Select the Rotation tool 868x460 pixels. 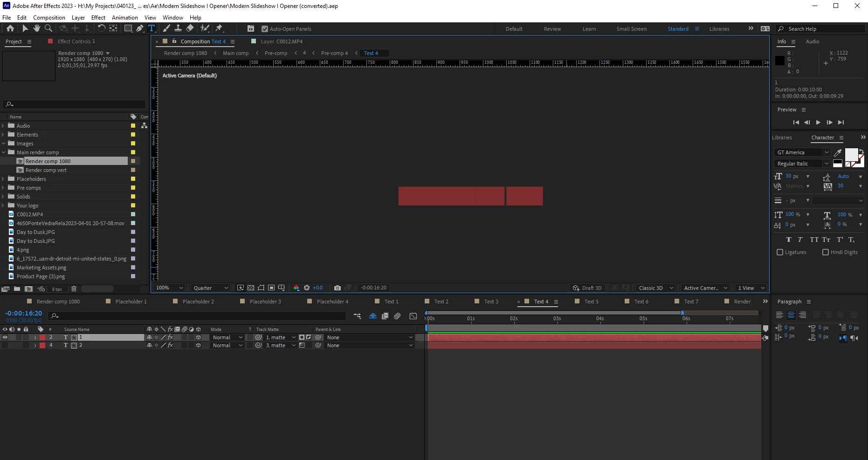tap(101, 28)
